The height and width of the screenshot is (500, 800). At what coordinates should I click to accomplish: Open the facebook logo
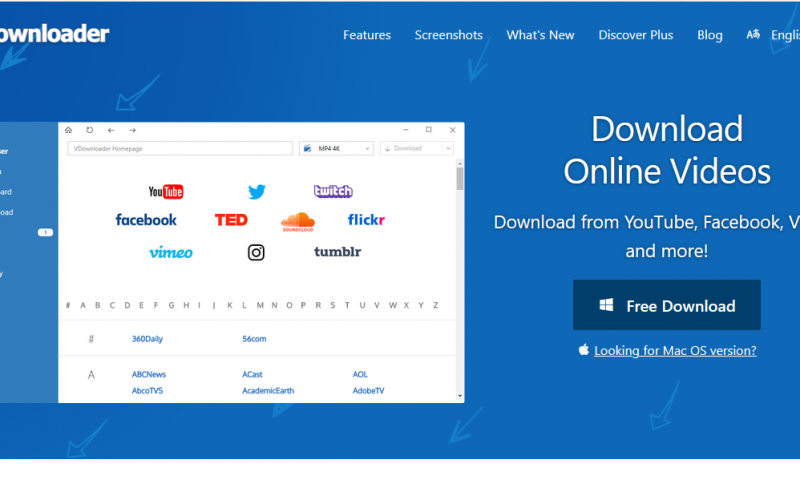[x=146, y=220]
